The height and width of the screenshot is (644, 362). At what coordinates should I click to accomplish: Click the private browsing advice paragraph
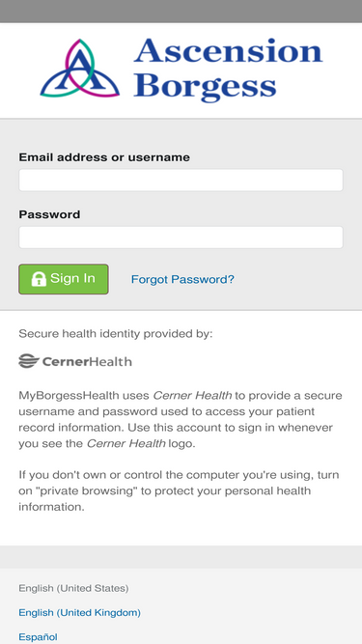[179, 490]
